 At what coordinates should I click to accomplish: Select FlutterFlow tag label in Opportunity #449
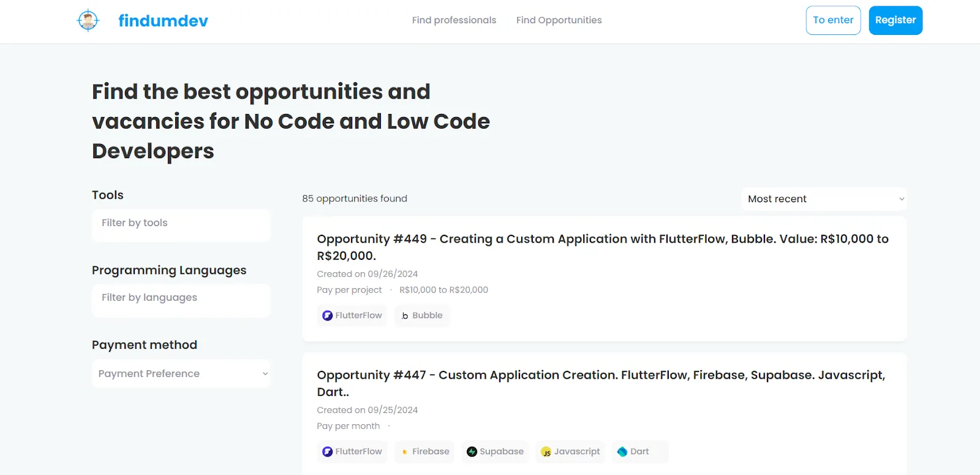click(358, 315)
